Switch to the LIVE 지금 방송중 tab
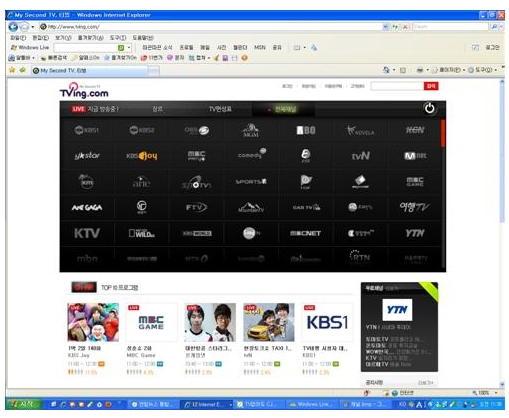 95,109
